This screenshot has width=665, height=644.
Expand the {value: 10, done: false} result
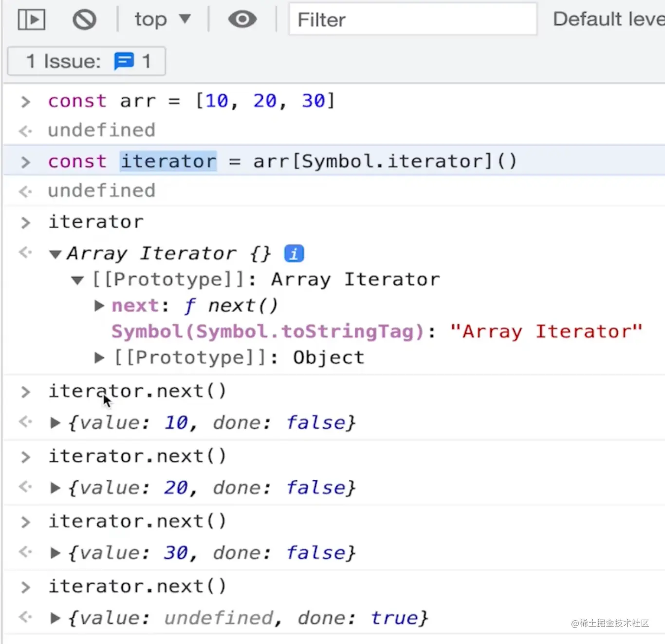tap(55, 422)
